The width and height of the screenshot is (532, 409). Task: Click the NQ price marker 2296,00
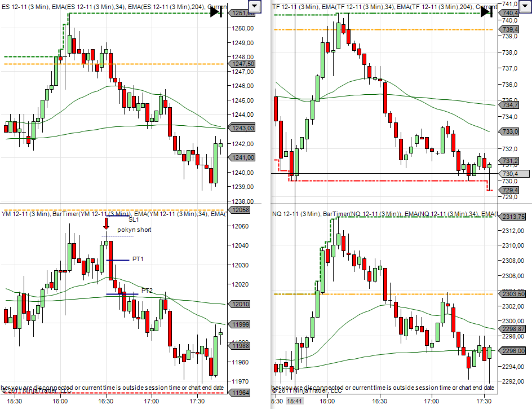coord(513,351)
